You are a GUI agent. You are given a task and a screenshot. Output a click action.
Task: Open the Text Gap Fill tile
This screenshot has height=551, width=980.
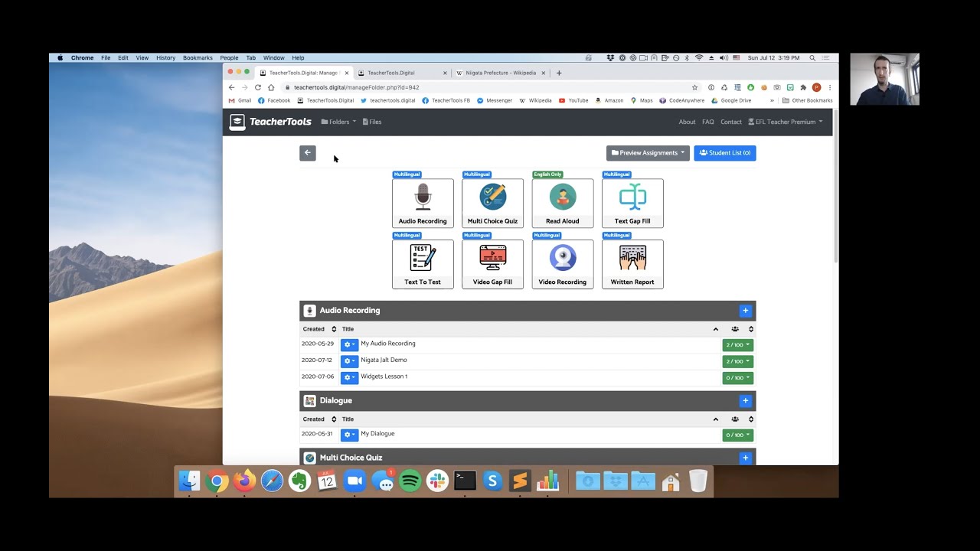pos(632,203)
